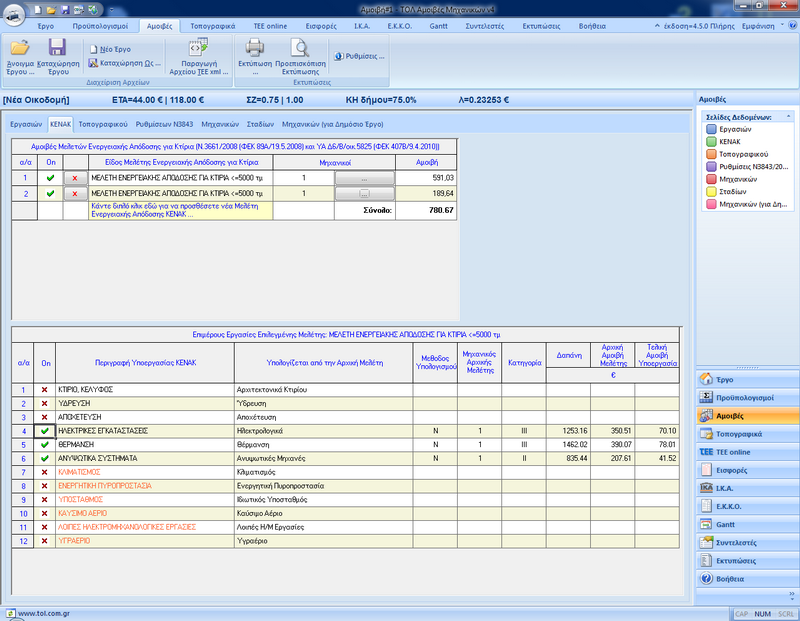Image resolution: width=800 pixels, height=621 pixels.
Task: Click the Άνοιγμα Έργου folder icon
Action: 18,48
